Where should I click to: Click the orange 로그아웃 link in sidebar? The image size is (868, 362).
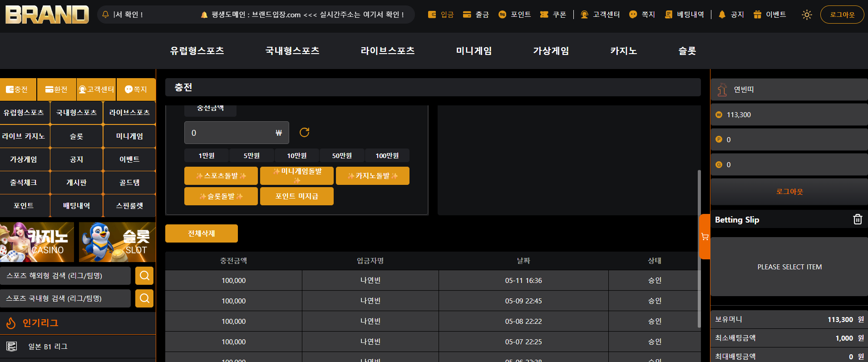(x=789, y=192)
